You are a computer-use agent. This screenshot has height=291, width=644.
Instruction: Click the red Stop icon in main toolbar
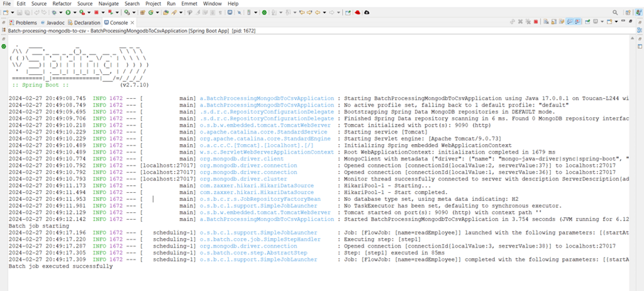pos(96,13)
